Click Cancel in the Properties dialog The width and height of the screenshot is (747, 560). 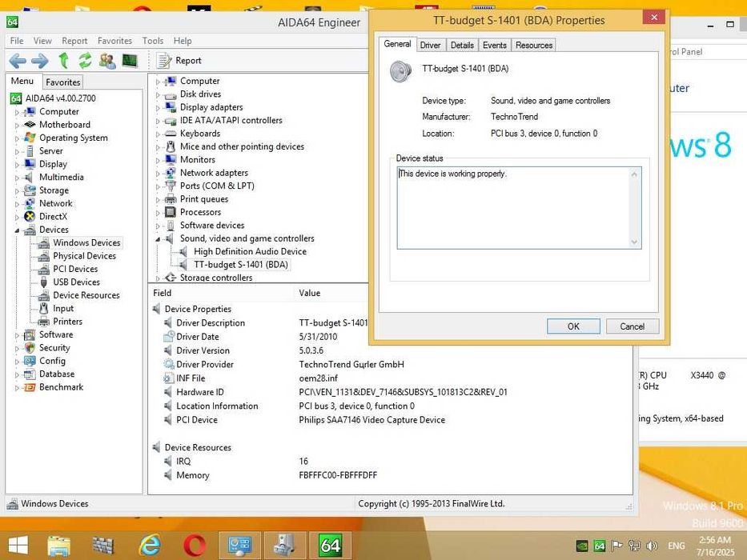click(633, 326)
